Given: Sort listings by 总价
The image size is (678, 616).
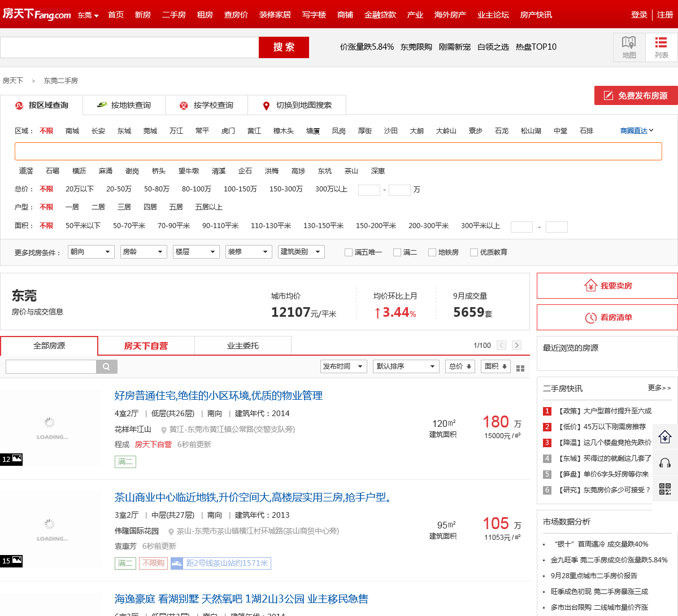Looking at the screenshot, I should click(460, 366).
